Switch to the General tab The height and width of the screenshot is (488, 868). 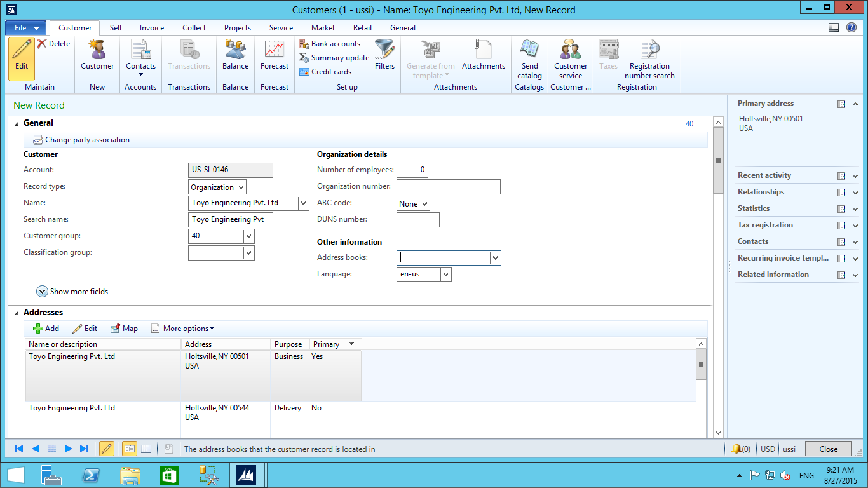point(403,28)
